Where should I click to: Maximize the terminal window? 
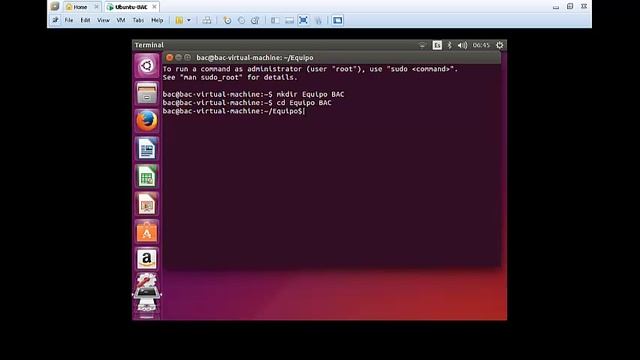pyautogui.click(x=187, y=58)
